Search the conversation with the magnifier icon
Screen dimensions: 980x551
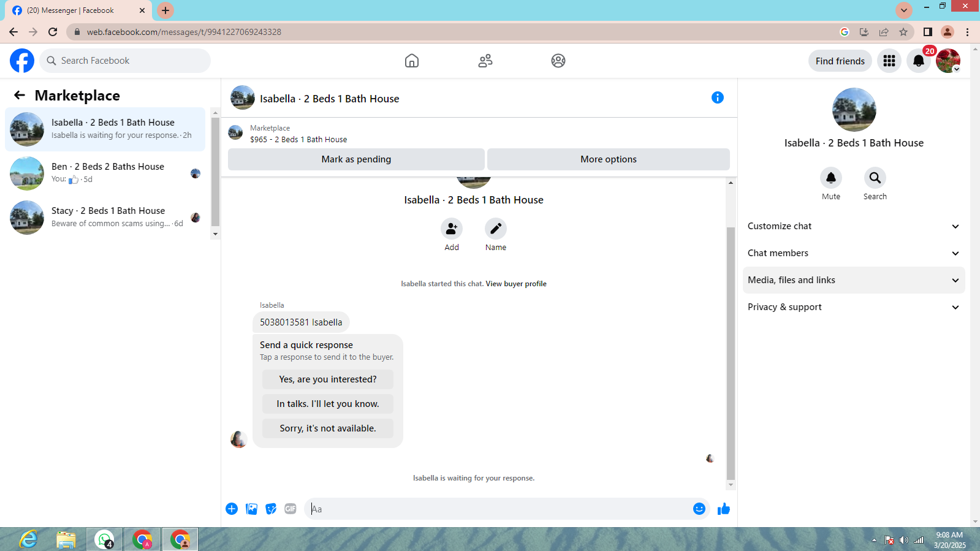click(875, 178)
